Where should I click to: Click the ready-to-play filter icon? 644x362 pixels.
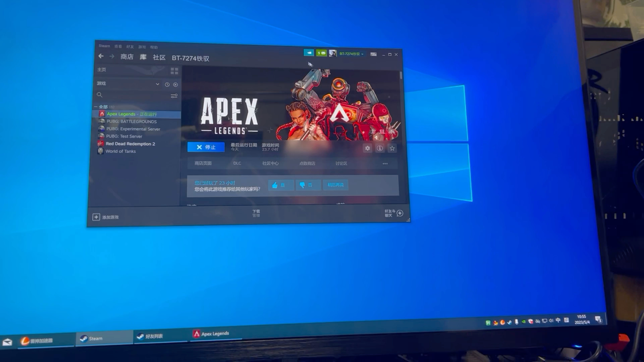(175, 84)
